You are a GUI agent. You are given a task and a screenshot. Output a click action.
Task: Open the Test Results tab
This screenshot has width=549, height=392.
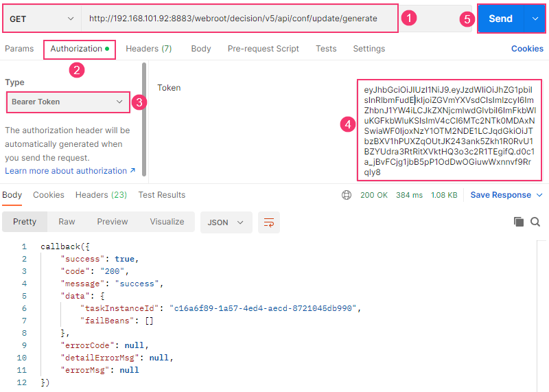(162, 195)
